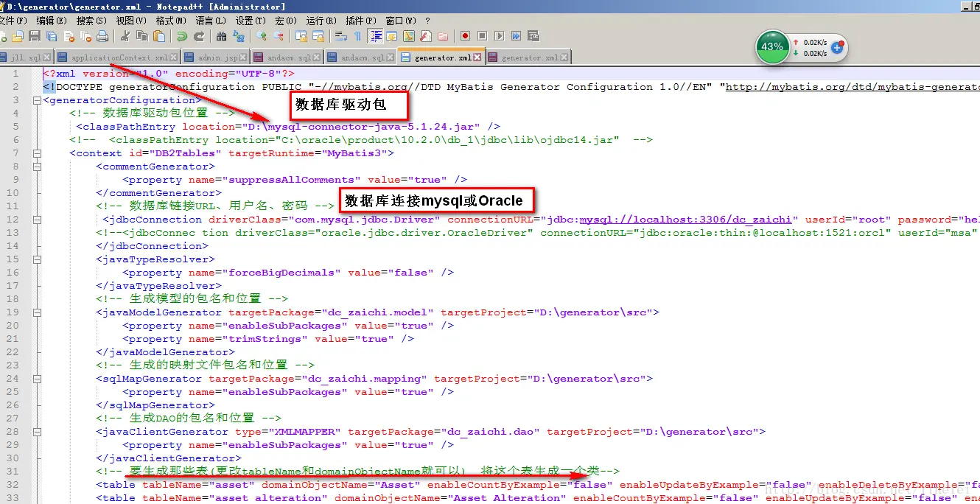Close the admin.jsp tab with its X

(x=243, y=57)
